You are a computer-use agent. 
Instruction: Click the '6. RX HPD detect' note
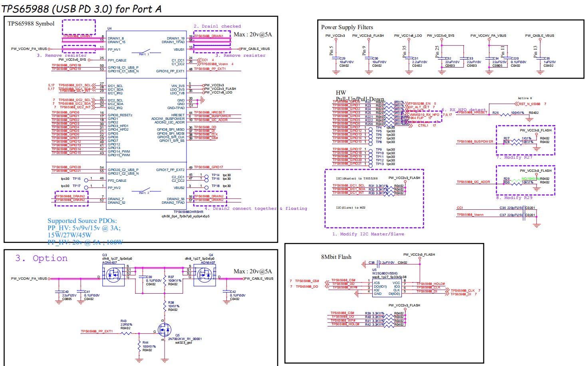coord(464,110)
